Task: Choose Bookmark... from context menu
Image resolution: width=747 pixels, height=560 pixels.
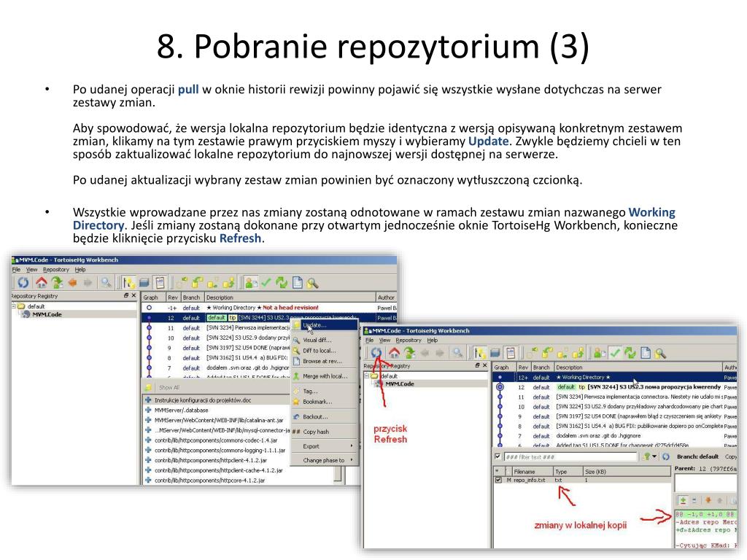Action: click(x=325, y=402)
